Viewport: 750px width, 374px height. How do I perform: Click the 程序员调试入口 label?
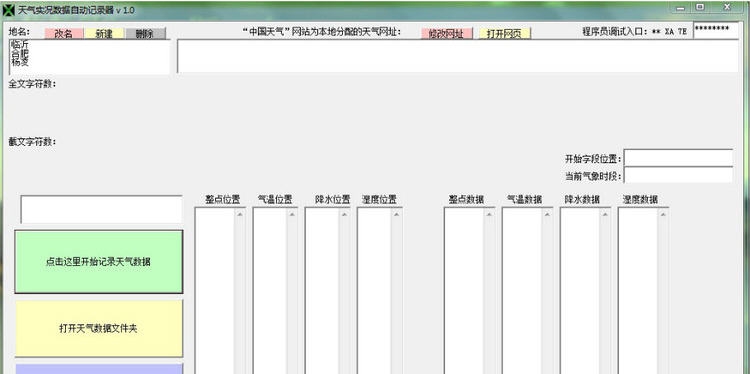click(x=615, y=32)
